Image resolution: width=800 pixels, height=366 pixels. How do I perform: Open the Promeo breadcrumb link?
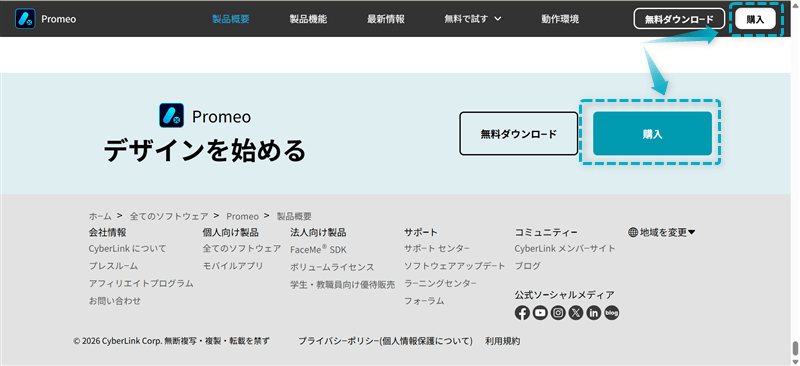coord(242,216)
